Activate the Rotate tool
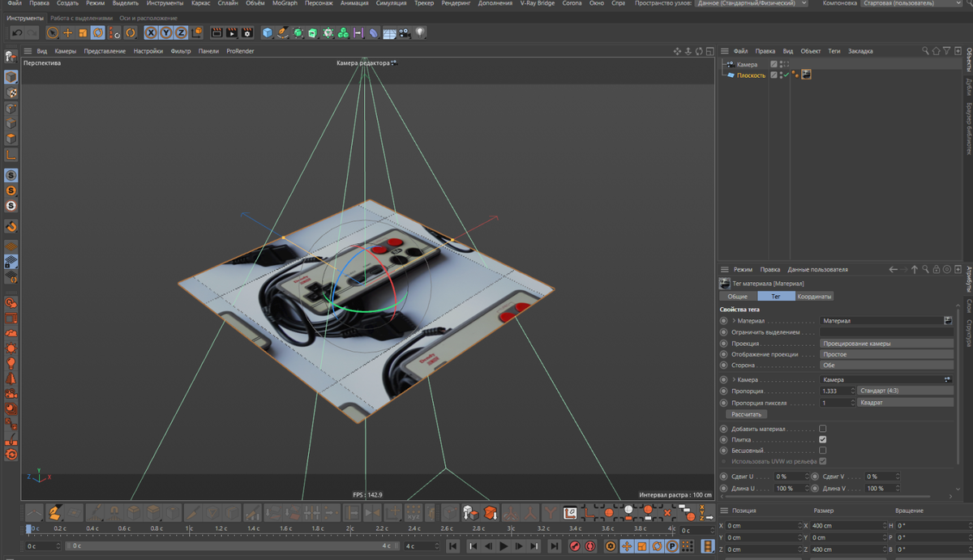The image size is (973, 560). coord(98,33)
